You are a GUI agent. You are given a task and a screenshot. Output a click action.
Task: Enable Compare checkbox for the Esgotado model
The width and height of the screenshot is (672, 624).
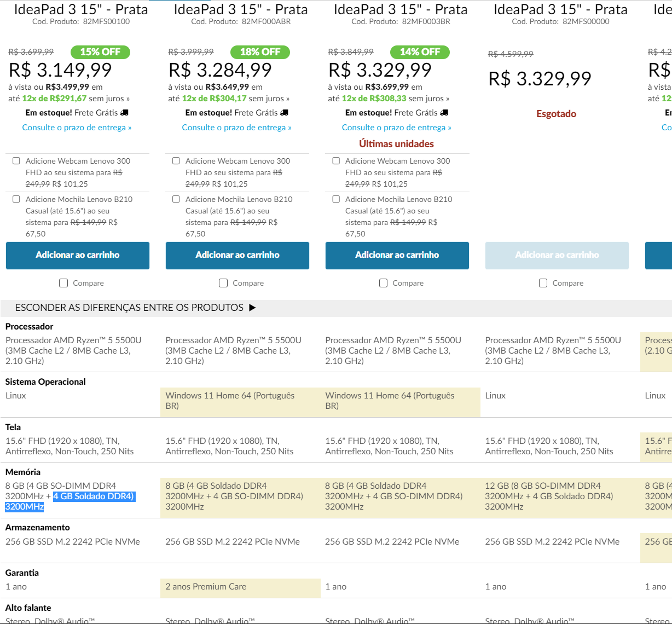(x=543, y=283)
